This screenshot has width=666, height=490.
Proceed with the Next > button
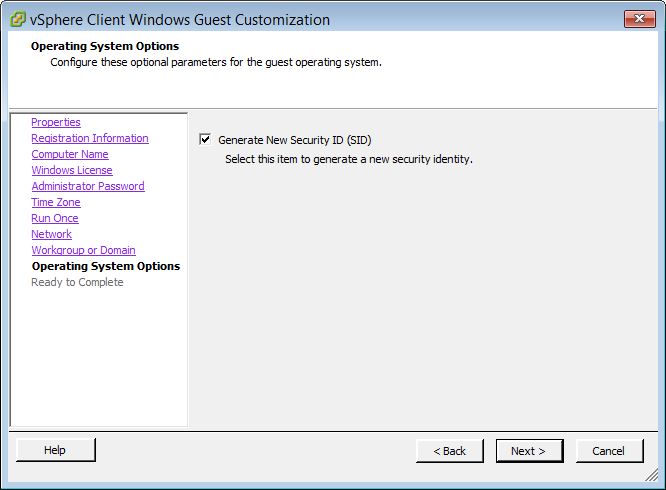point(529,451)
